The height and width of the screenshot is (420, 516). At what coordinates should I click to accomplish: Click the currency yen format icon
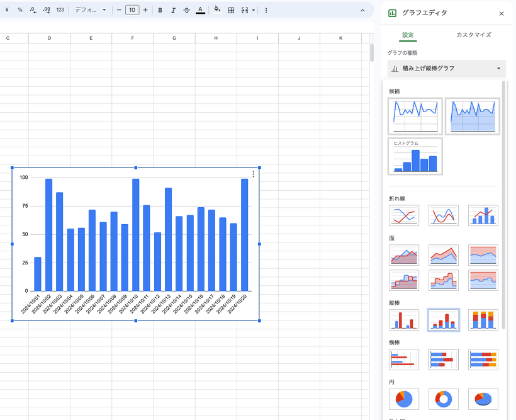point(7,10)
